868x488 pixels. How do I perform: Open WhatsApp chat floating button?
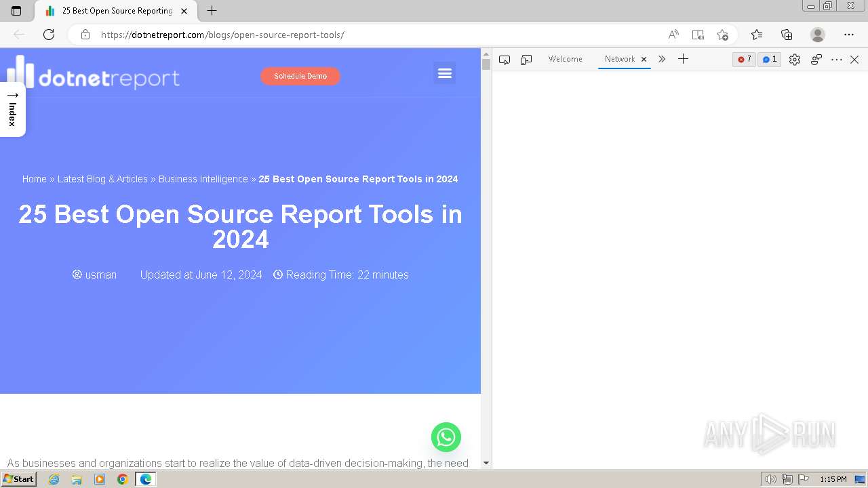[x=446, y=437]
